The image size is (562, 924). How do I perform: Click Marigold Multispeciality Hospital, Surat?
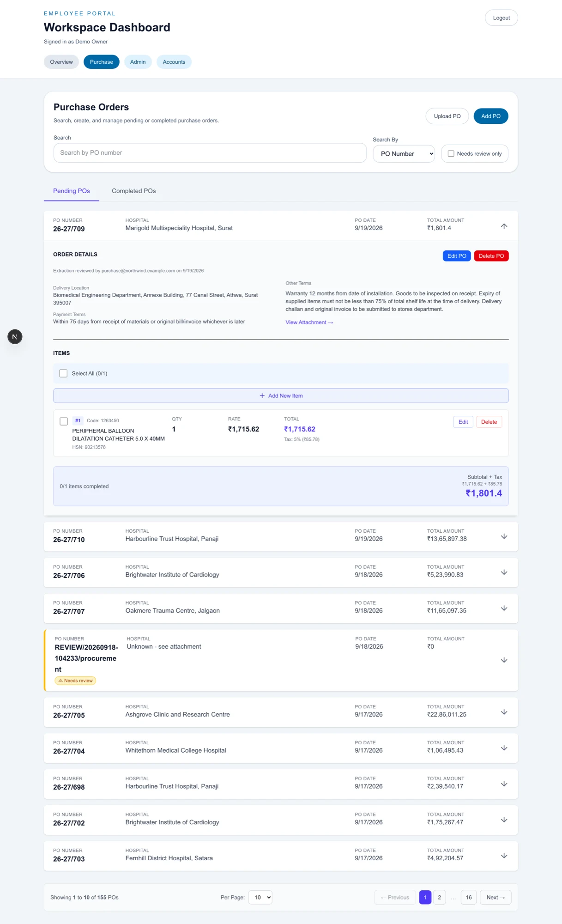click(x=179, y=228)
